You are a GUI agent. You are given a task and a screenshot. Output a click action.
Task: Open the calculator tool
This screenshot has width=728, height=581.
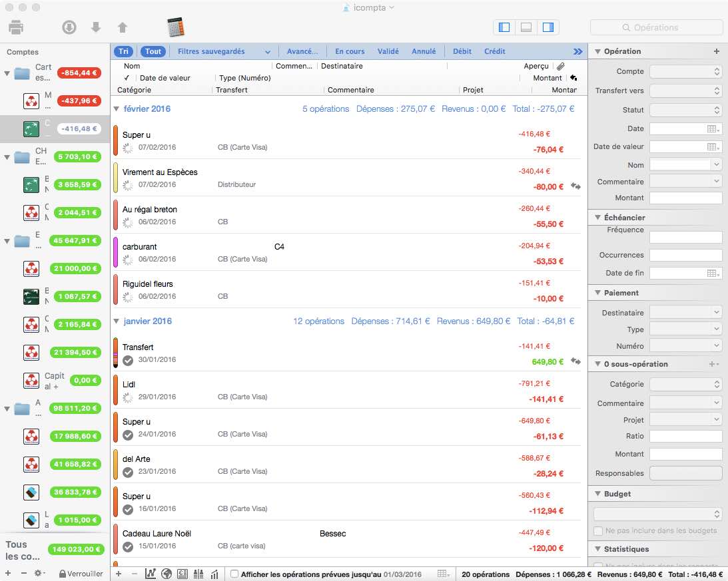point(175,28)
